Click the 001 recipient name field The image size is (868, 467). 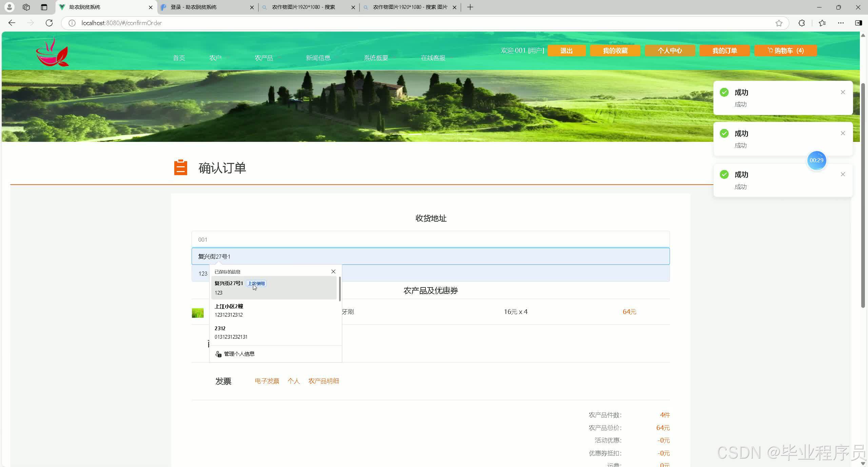pyautogui.click(x=431, y=239)
